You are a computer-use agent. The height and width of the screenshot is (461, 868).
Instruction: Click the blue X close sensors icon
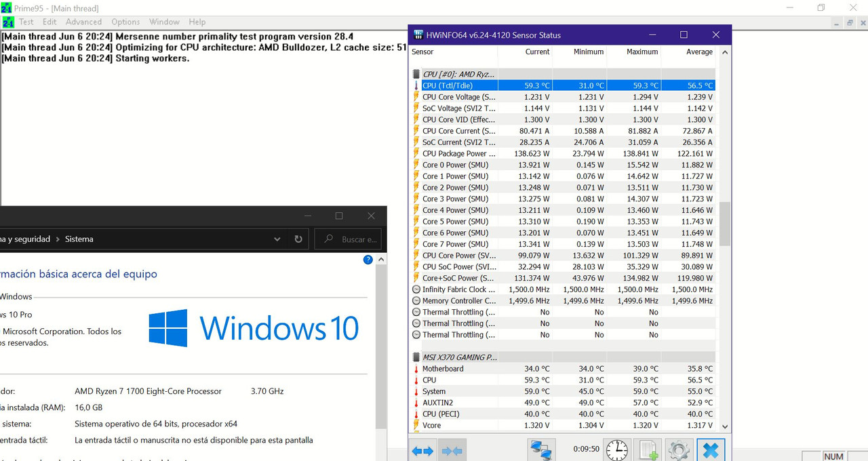711,450
